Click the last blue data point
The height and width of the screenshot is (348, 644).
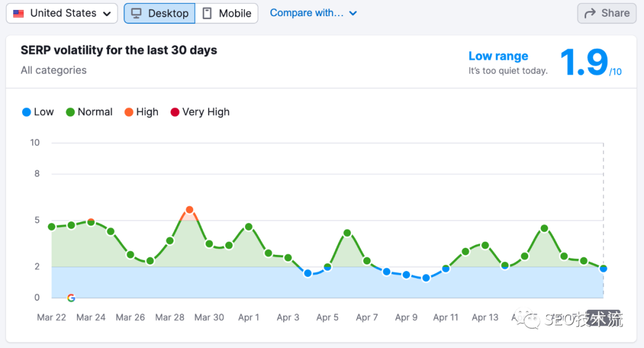603,269
